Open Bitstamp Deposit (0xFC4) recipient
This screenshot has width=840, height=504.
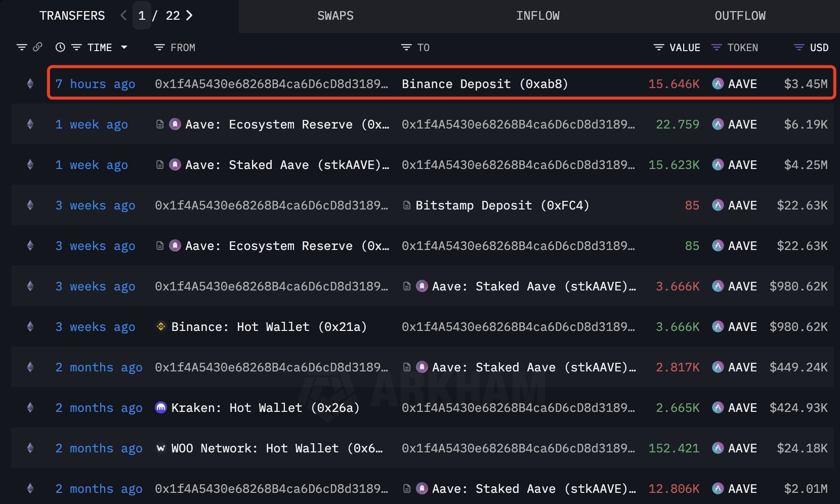[x=502, y=205]
